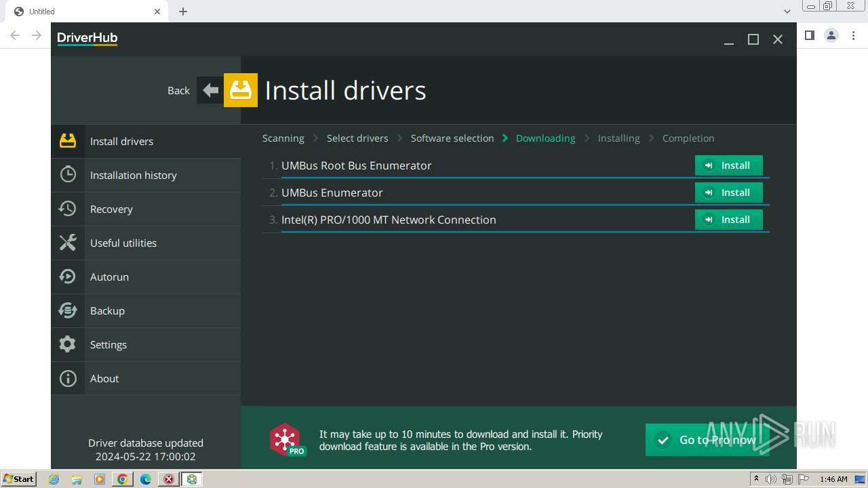
Task: Click the Autorun icon in sidebar
Action: tap(68, 277)
